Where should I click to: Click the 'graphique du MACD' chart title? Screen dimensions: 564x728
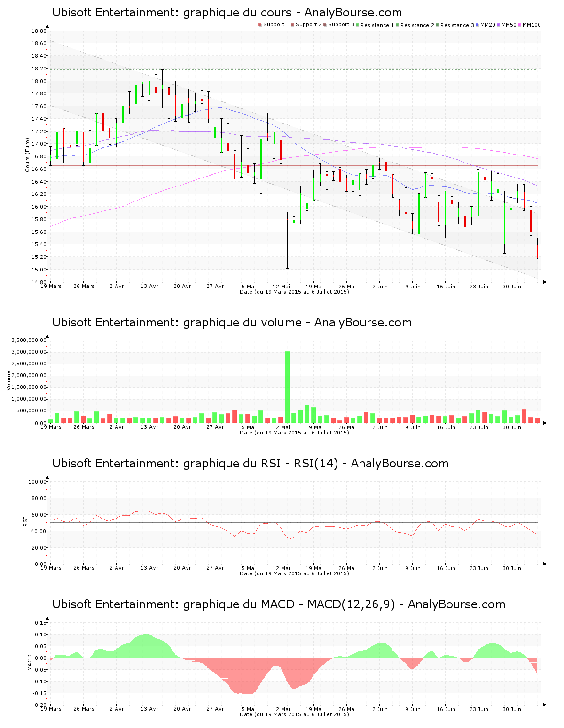(x=279, y=604)
